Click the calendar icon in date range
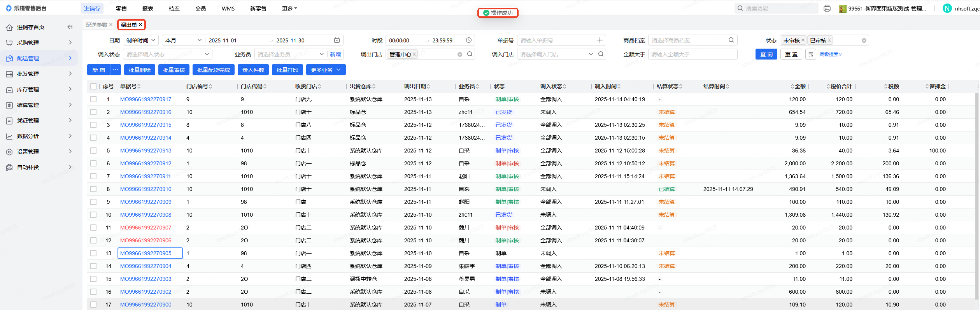 pyautogui.click(x=337, y=40)
